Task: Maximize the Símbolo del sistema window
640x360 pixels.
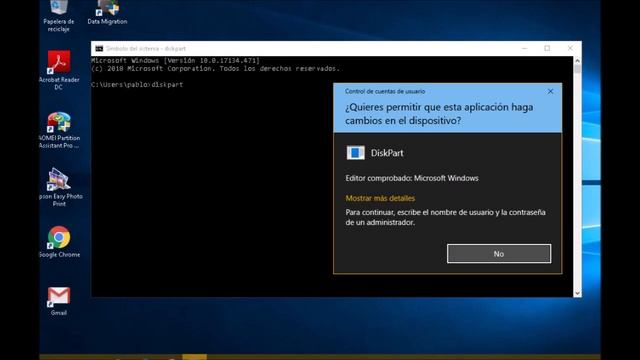Action: pyautogui.click(x=547, y=49)
